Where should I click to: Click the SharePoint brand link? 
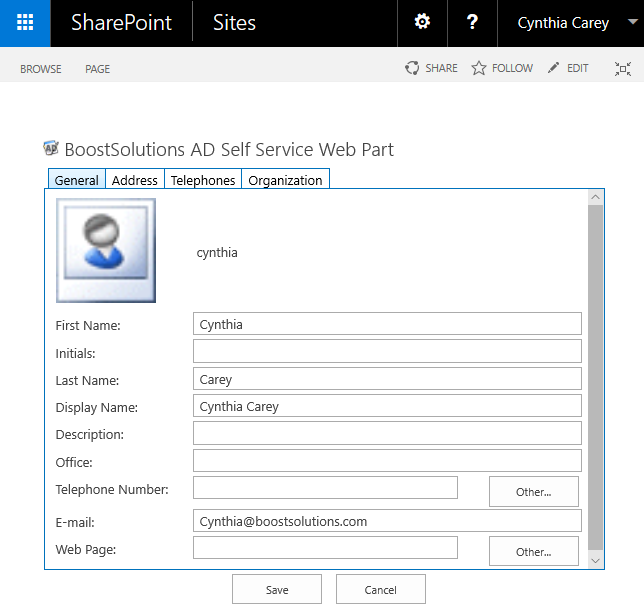(121, 23)
